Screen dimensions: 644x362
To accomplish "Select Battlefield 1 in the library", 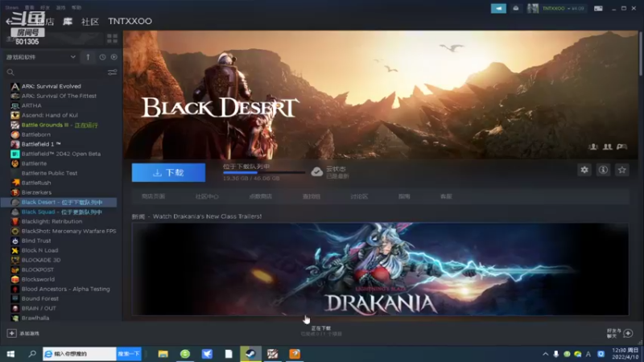I will [41, 144].
